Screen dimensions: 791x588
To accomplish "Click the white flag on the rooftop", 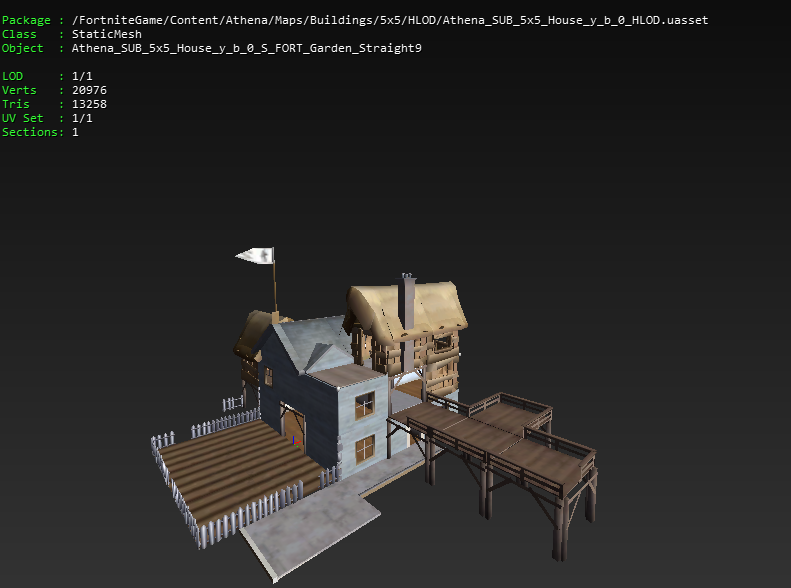I will (x=255, y=255).
